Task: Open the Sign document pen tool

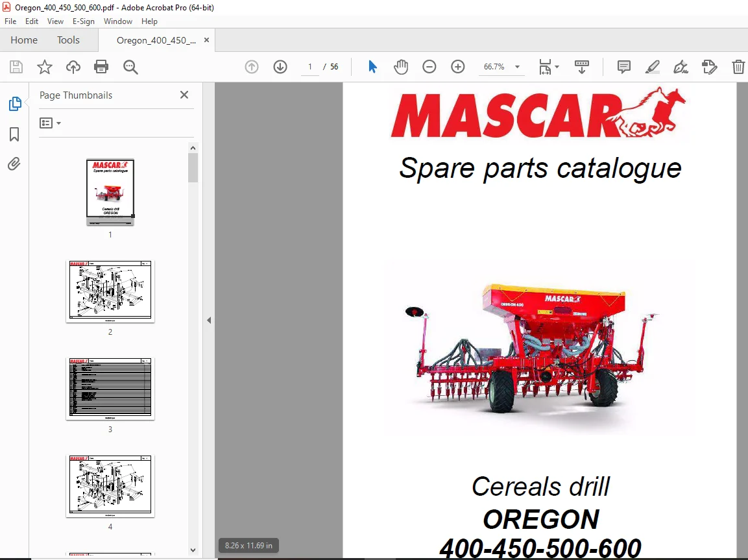Action: pos(681,67)
